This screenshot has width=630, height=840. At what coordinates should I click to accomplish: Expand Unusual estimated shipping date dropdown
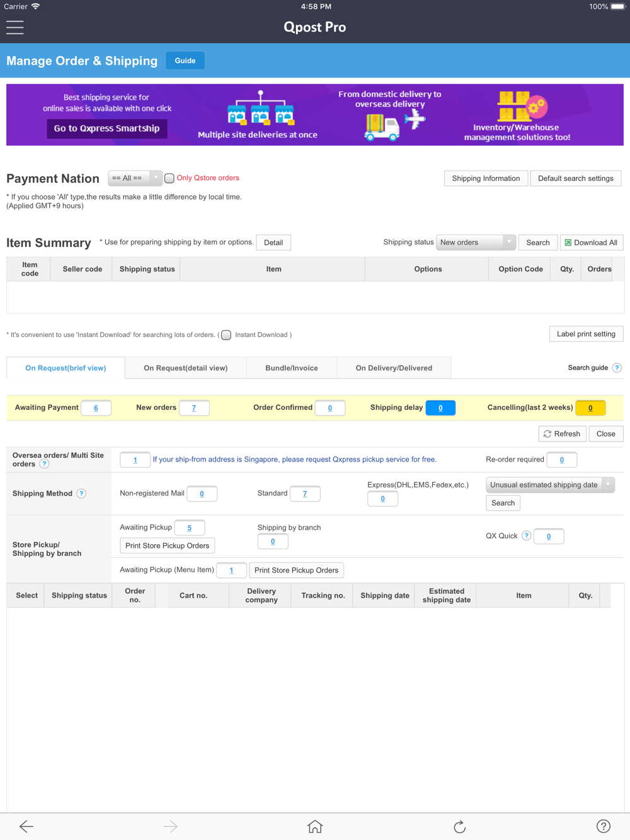(x=550, y=485)
